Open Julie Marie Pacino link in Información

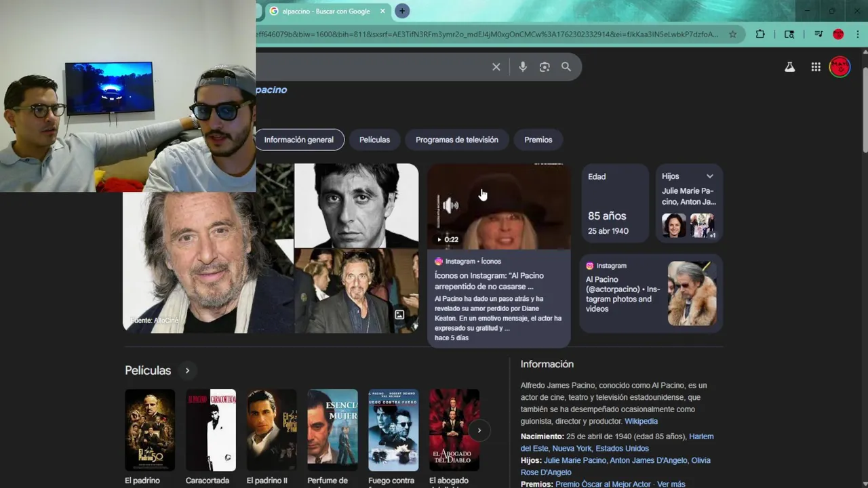pos(575,460)
